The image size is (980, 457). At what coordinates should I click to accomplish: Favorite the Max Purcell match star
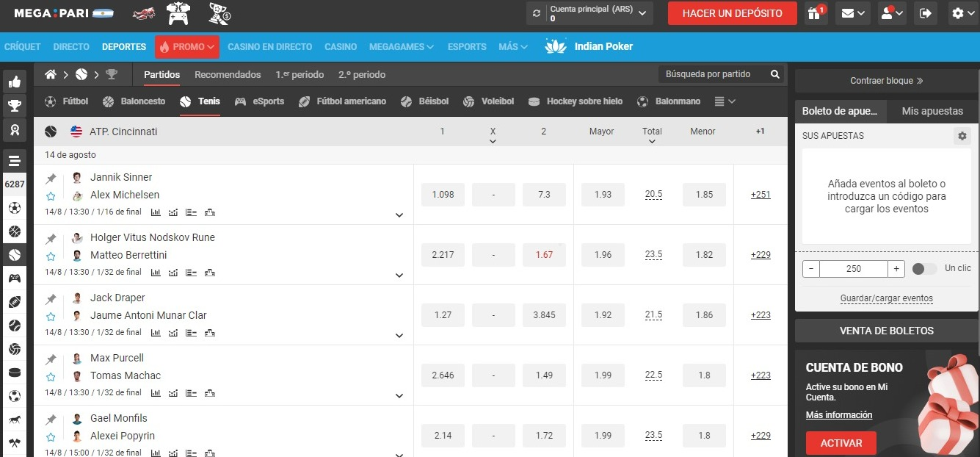(x=51, y=377)
